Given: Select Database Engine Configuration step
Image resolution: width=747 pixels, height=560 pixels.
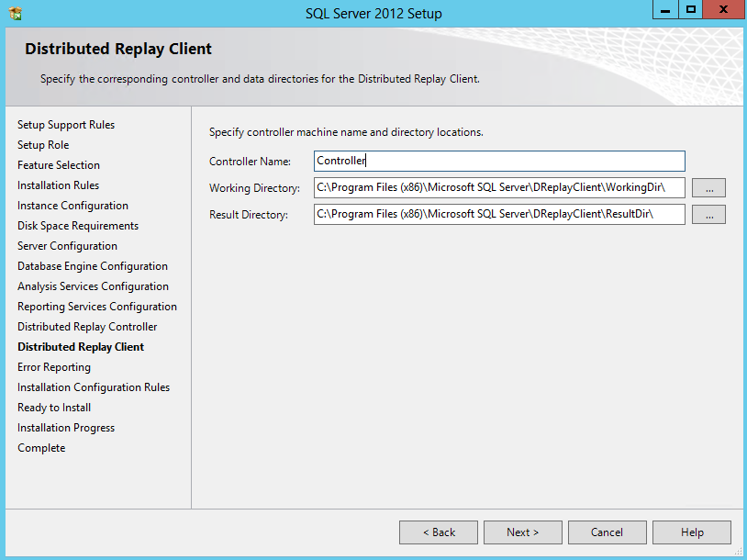Looking at the screenshot, I should 93,266.
